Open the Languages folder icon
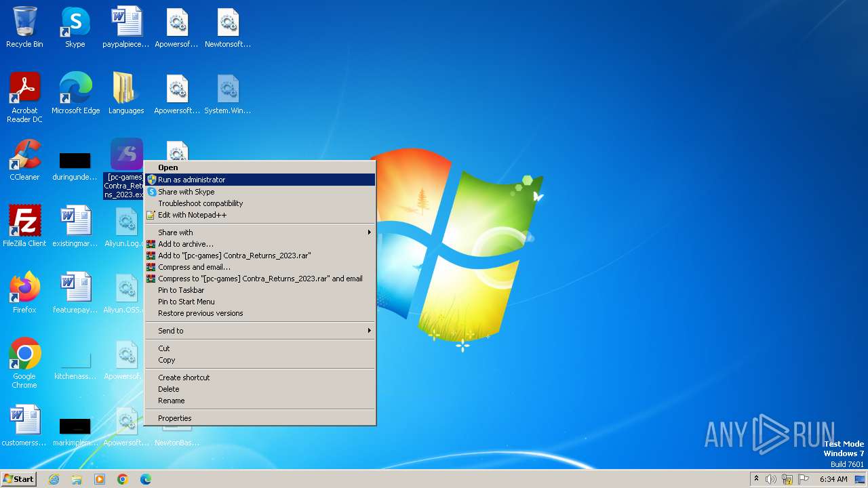The height and width of the screenshot is (488, 868). 126,94
